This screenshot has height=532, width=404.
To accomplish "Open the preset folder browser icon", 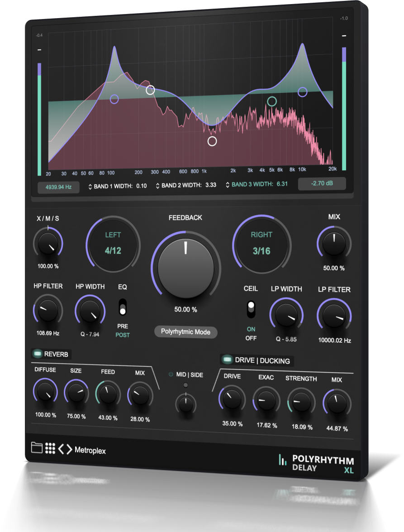I will click(37, 447).
